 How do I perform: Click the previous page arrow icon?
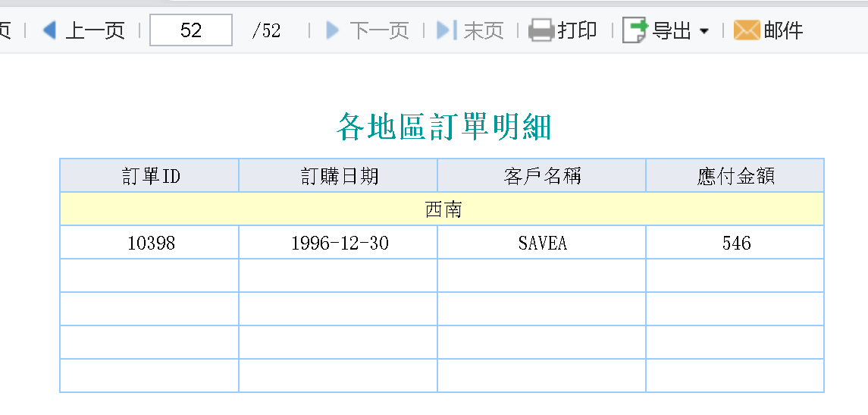(x=50, y=30)
